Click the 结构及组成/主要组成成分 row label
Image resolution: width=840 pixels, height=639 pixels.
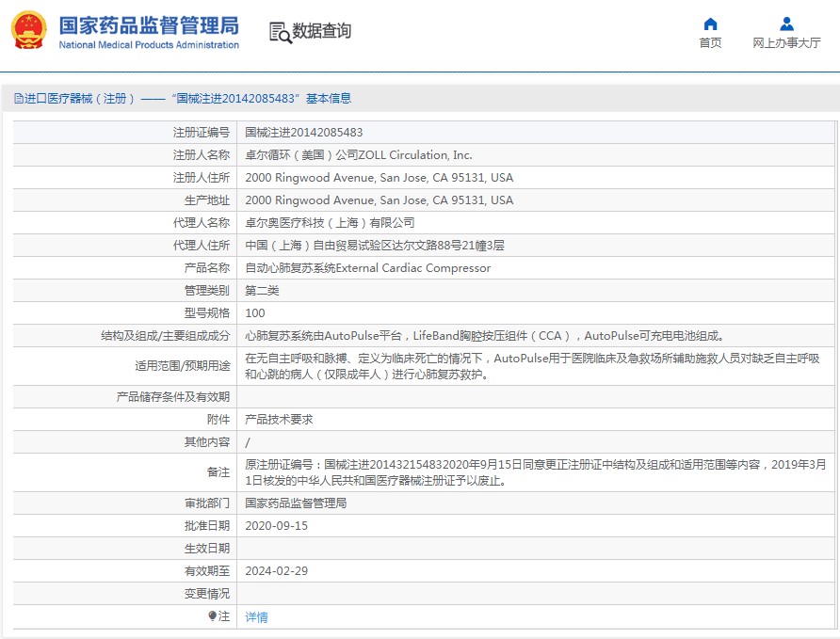[x=166, y=336]
